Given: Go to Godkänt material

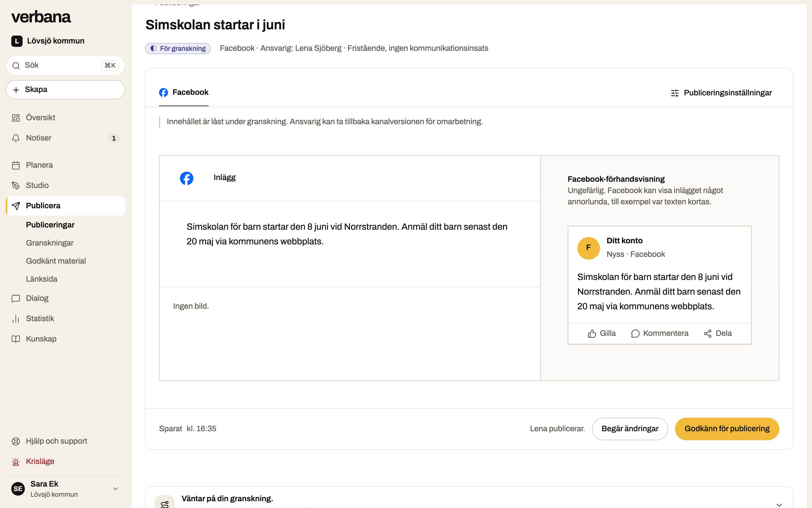Looking at the screenshot, I should coord(56,261).
